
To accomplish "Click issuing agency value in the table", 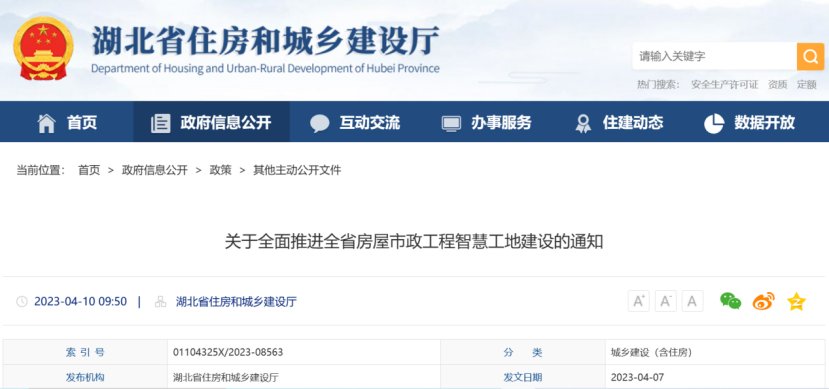I will coord(226,377).
